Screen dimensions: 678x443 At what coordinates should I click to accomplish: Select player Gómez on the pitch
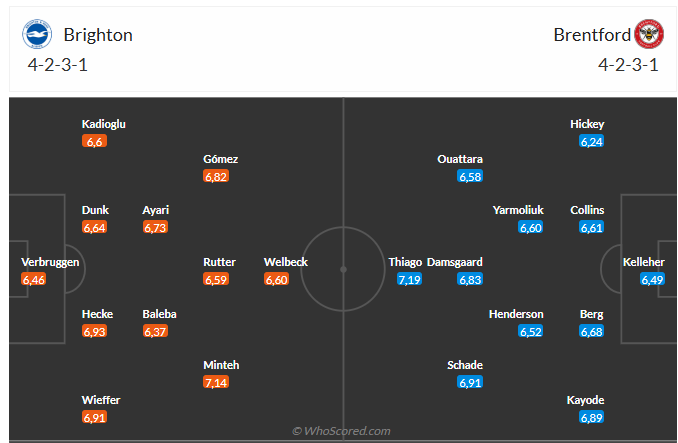220,159
